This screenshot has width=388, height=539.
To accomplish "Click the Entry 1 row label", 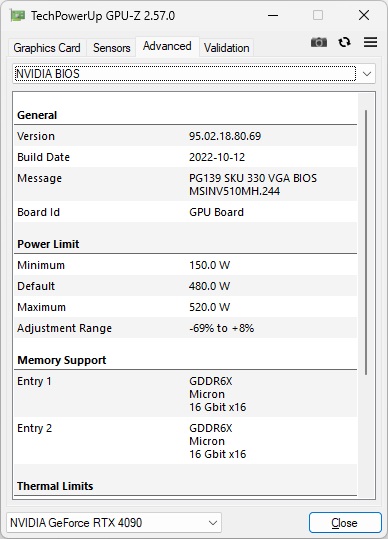I will pos(34,381).
